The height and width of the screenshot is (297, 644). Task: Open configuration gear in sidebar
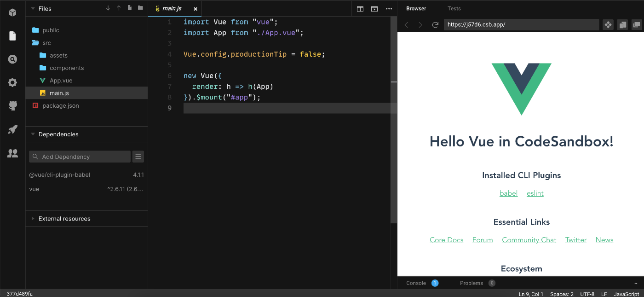point(12,83)
